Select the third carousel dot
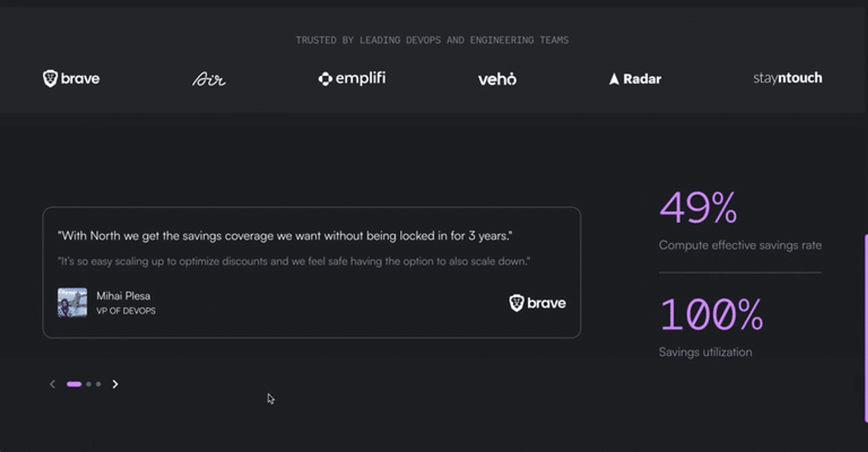868x452 pixels. [x=98, y=384]
